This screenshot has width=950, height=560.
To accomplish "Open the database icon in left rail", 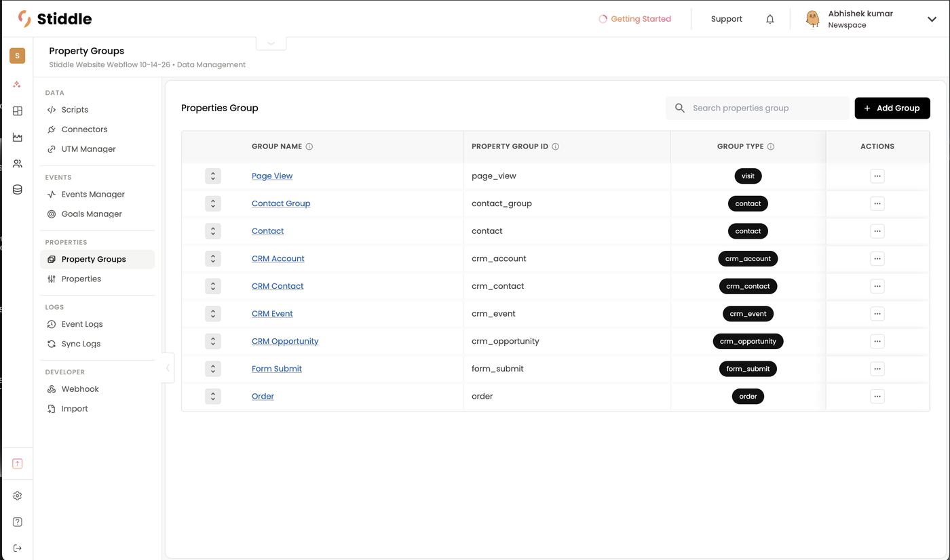I will coord(18,190).
